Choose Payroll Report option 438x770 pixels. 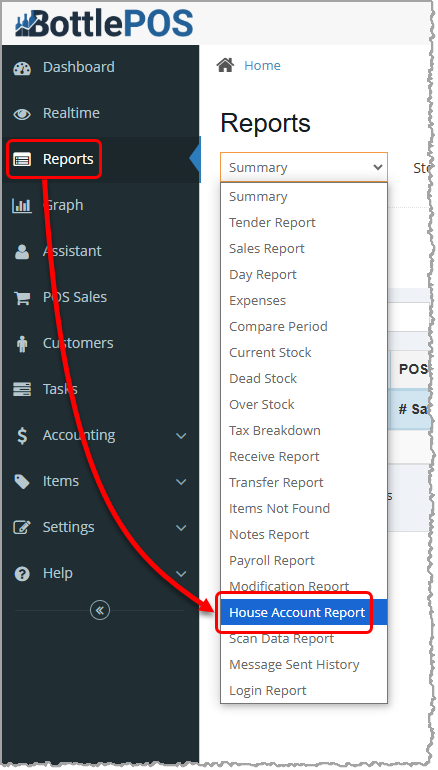tap(304, 561)
